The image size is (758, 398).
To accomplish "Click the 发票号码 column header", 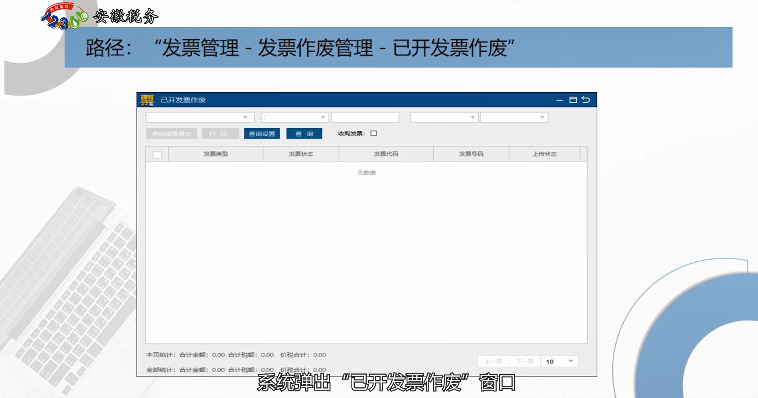I will tap(471, 154).
